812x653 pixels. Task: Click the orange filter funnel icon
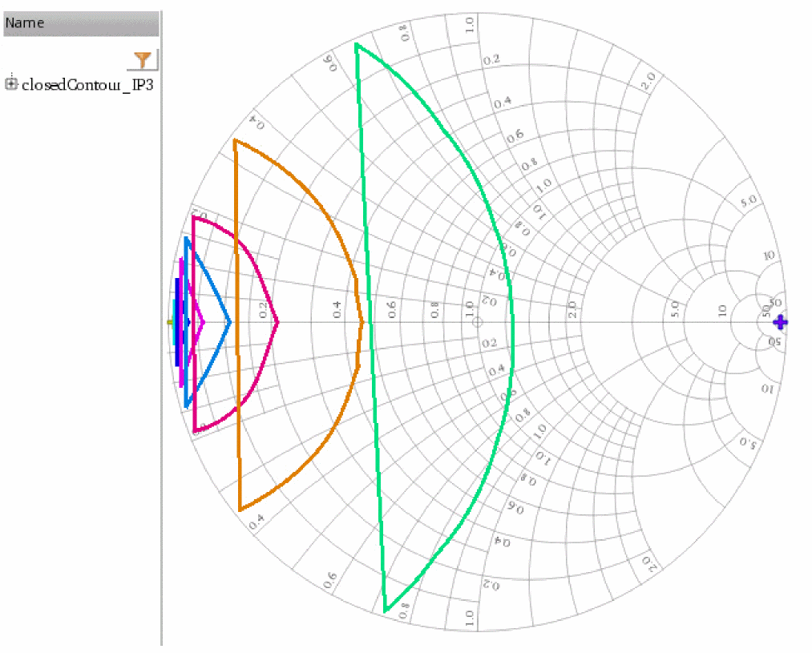coord(143,60)
